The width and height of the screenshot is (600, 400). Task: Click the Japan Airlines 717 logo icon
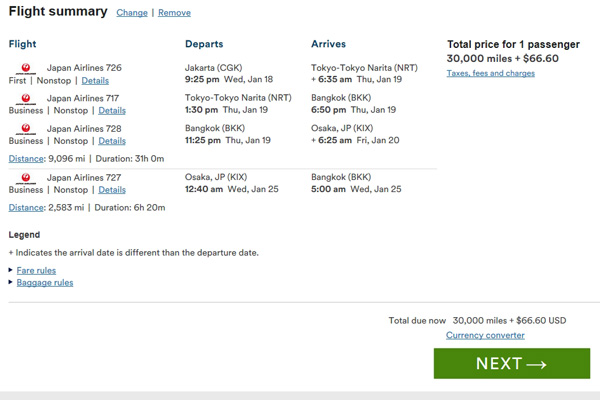pos(26,99)
